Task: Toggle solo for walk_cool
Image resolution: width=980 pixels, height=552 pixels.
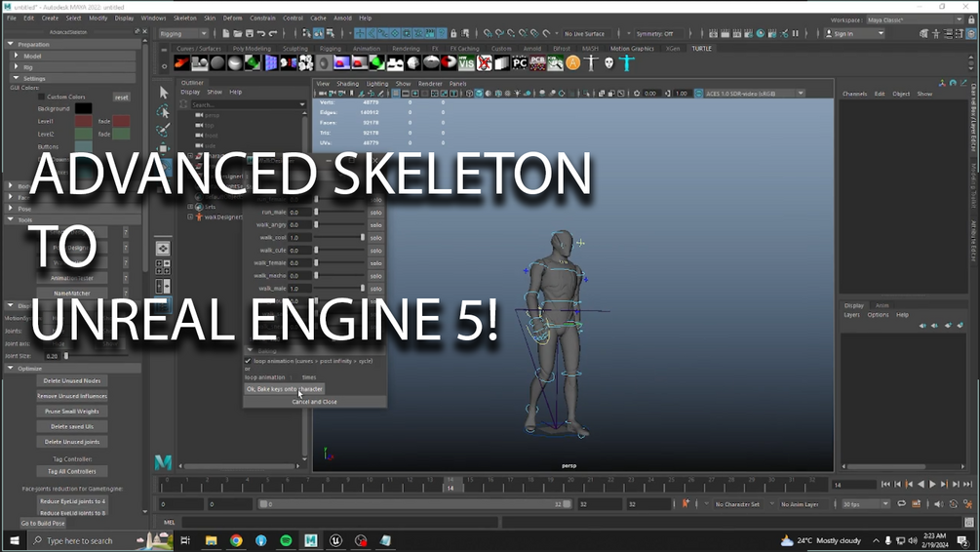Action: point(375,238)
